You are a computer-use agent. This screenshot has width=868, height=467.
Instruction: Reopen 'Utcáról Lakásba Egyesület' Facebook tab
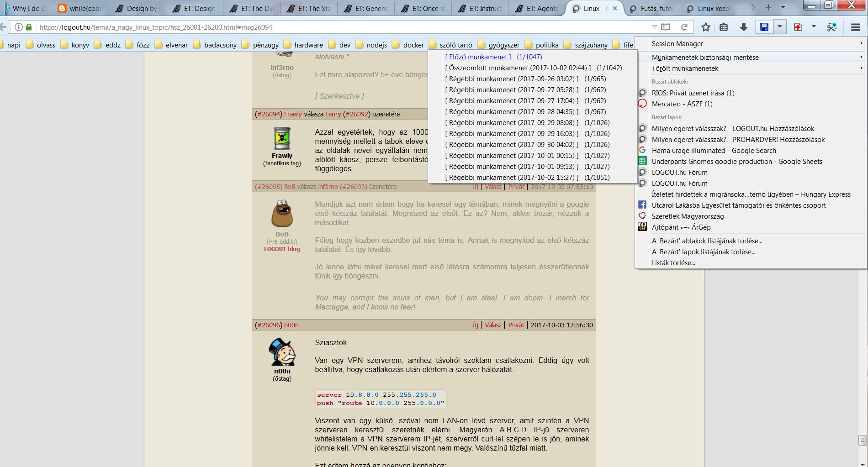[x=751, y=205]
